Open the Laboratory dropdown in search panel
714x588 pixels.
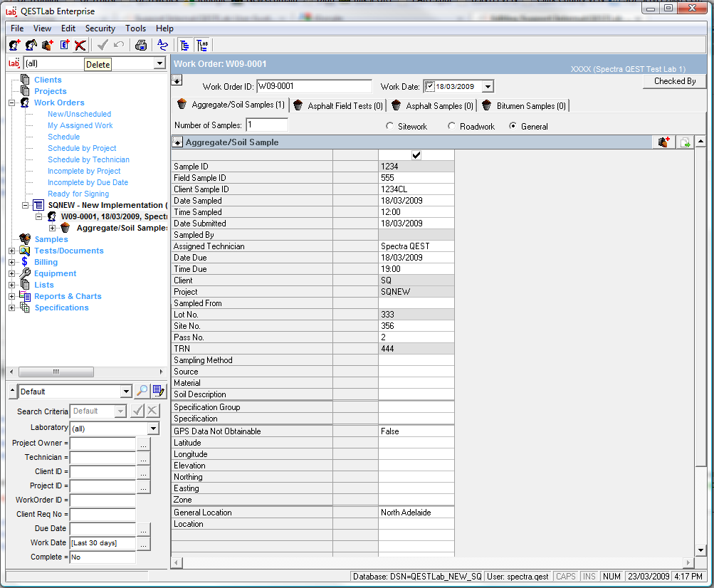point(153,429)
